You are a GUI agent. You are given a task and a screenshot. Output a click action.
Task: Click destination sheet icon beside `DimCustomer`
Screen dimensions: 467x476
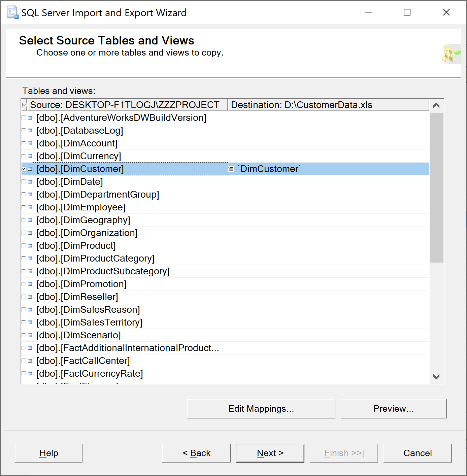click(x=231, y=169)
